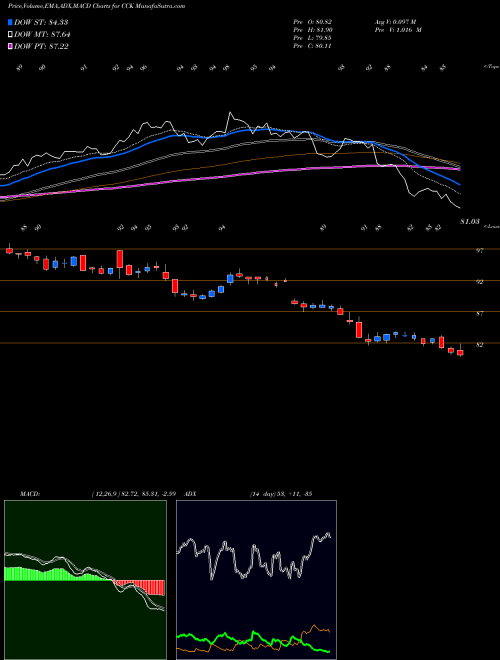The height and width of the screenshot is (660, 500).
Task: Click the Pre H: 81.90 high value
Action: click(313, 30)
